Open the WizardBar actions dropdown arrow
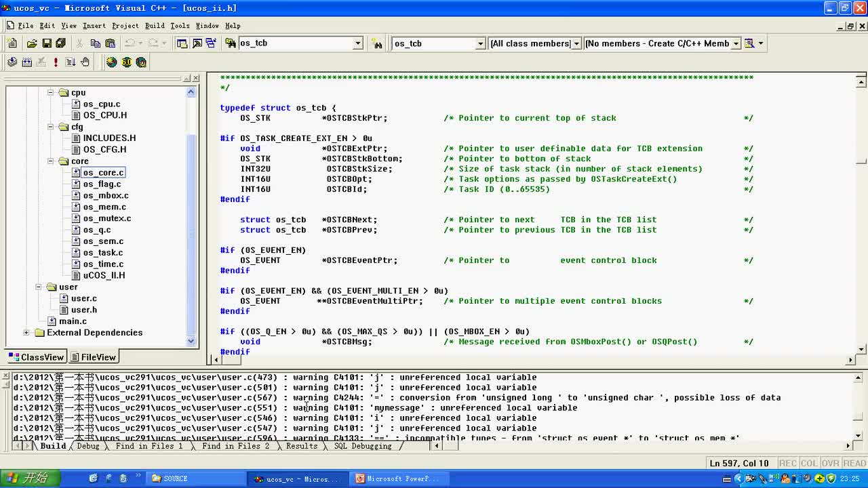The image size is (868, 488). pyautogui.click(x=761, y=43)
